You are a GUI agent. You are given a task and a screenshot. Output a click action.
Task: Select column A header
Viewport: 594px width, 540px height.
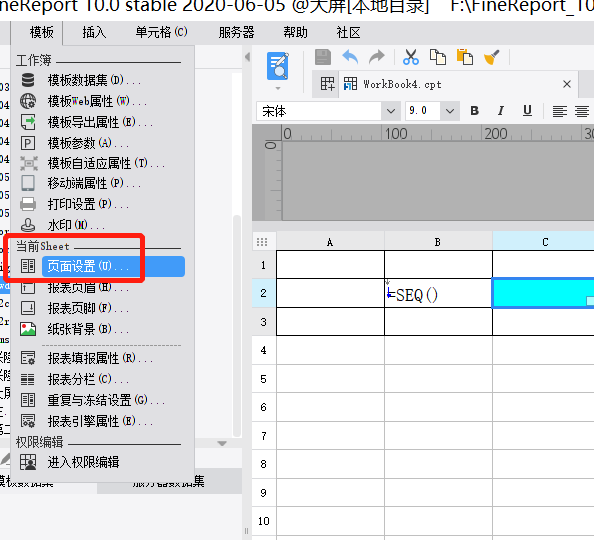tap(330, 242)
